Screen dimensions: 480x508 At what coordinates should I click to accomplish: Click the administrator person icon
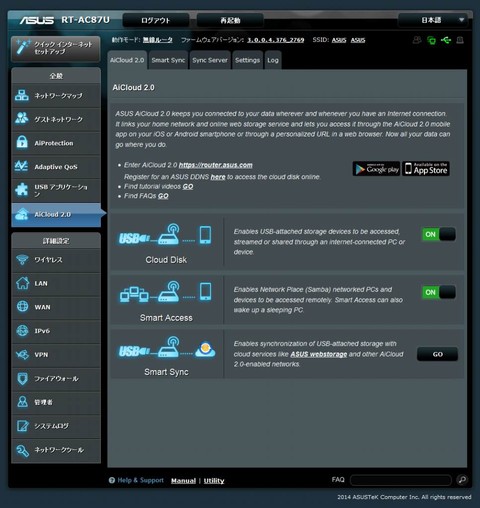click(x=22, y=402)
